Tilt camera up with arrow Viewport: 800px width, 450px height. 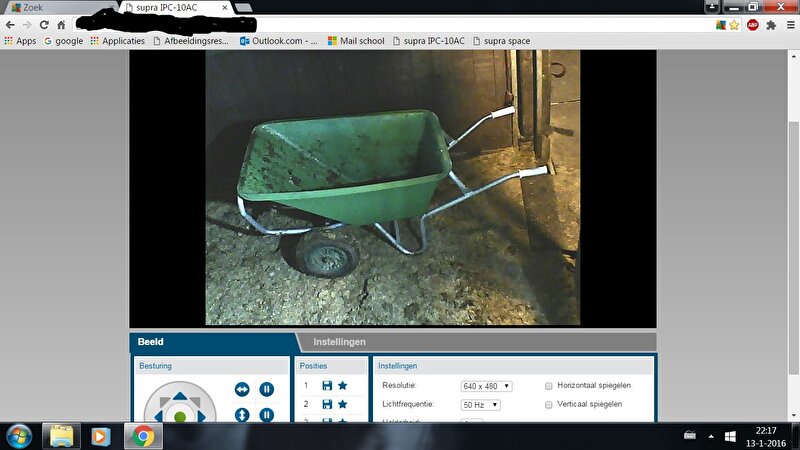click(x=180, y=396)
